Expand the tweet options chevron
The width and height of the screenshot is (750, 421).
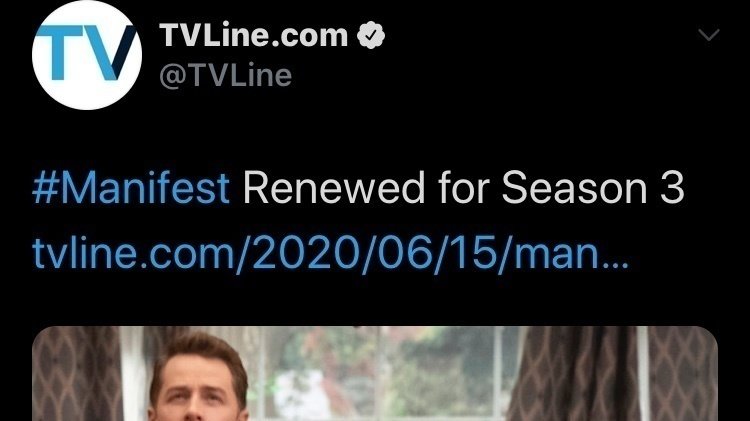(x=708, y=34)
